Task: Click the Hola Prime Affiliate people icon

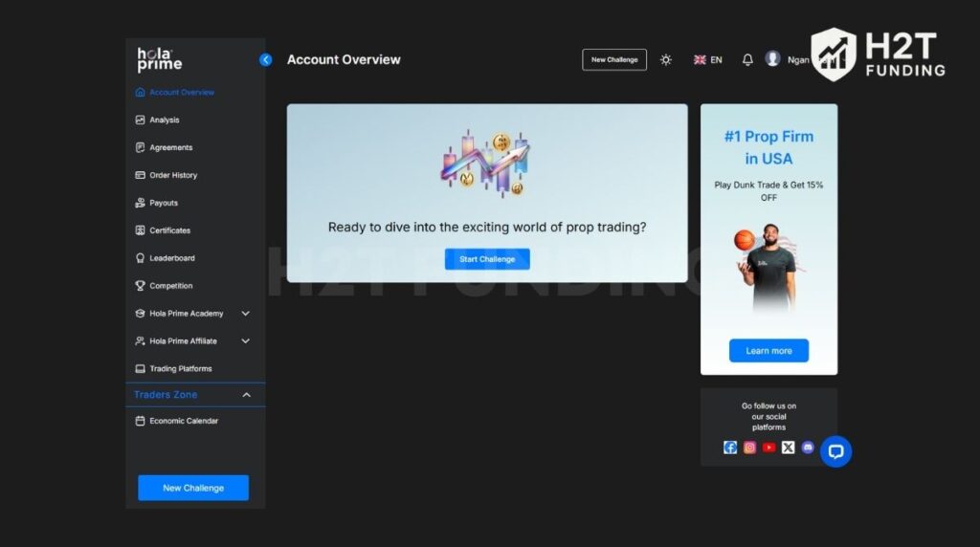Action: point(140,341)
